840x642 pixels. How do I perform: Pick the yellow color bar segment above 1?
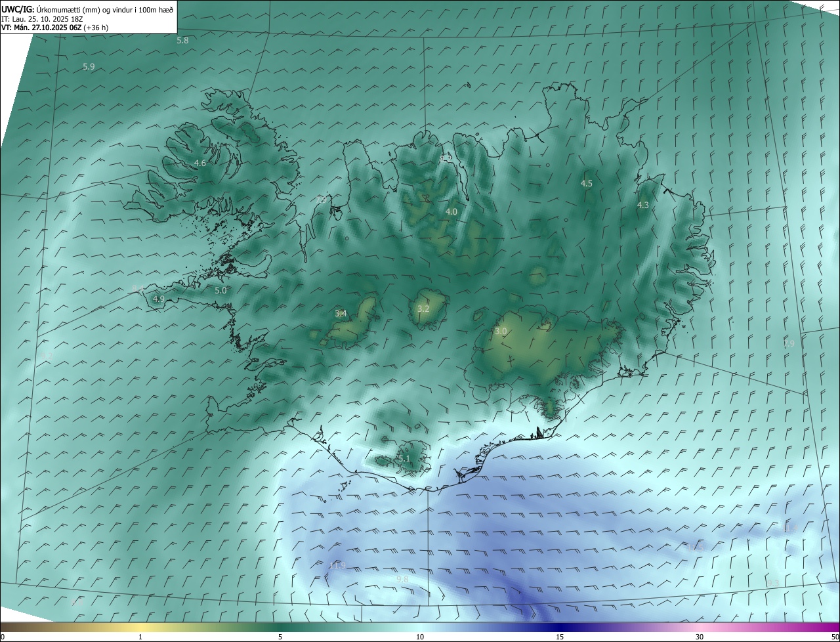pos(140,628)
